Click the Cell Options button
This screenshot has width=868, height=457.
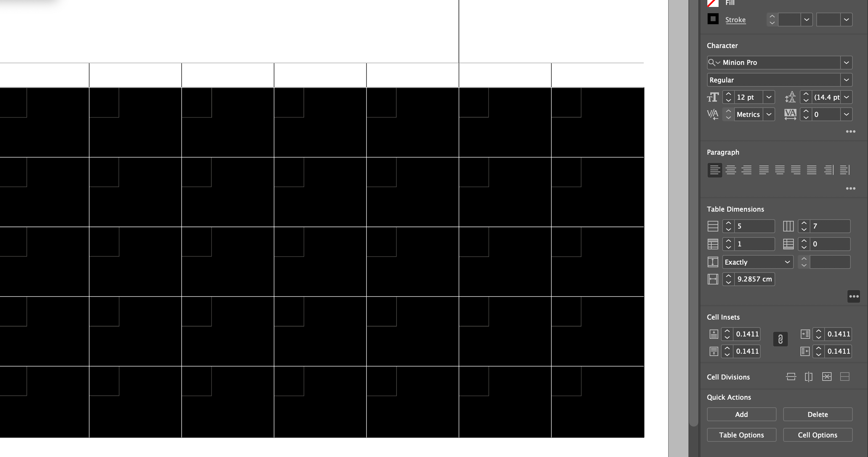817,434
